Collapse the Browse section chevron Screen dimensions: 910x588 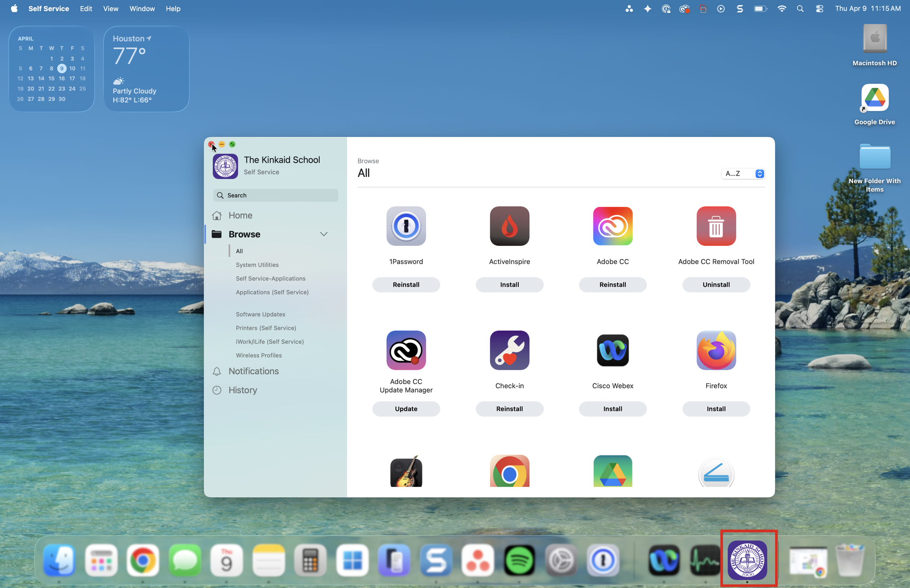click(323, 234)
